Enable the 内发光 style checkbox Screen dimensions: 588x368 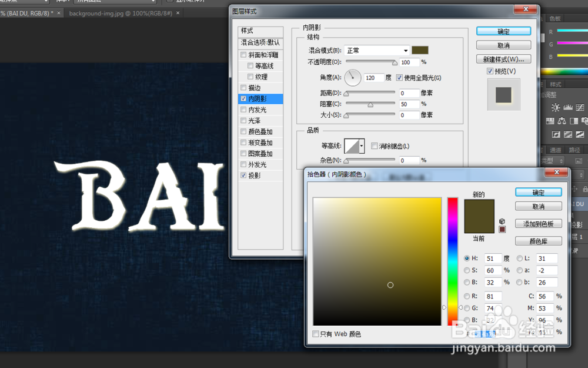click(x=243, y=110)
